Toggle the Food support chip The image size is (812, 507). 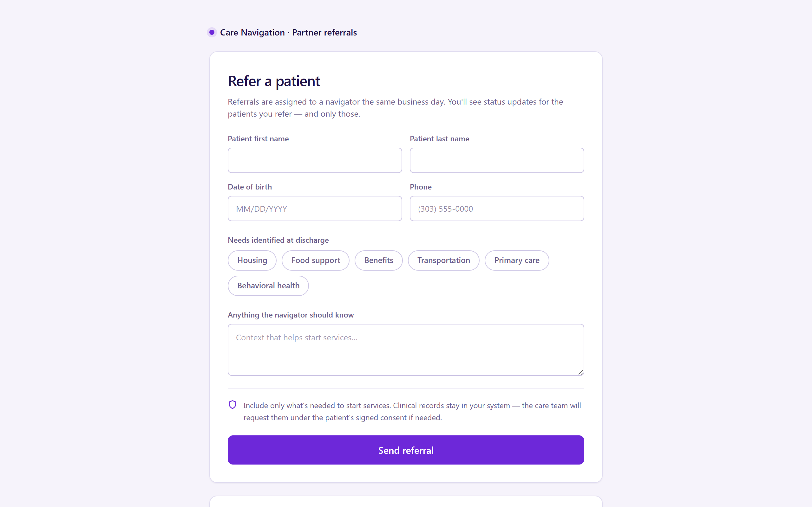315,260
